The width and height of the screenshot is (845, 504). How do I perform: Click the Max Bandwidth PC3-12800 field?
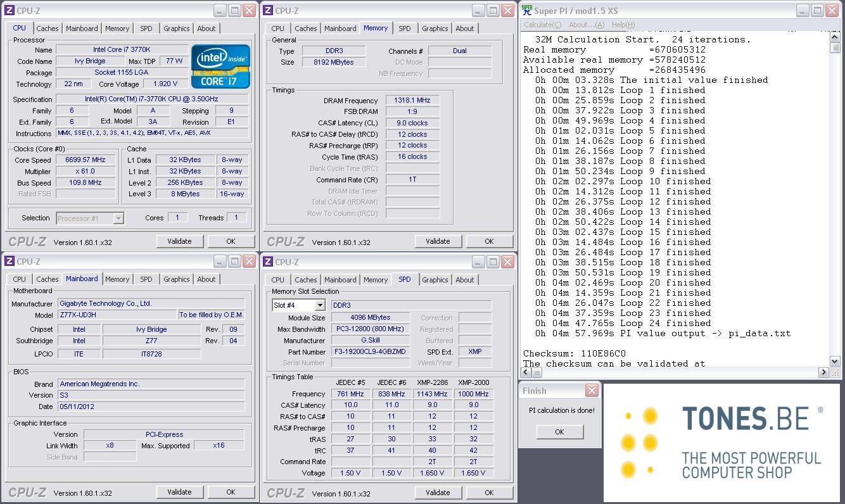pyautogui.click(x=371, y=329)
